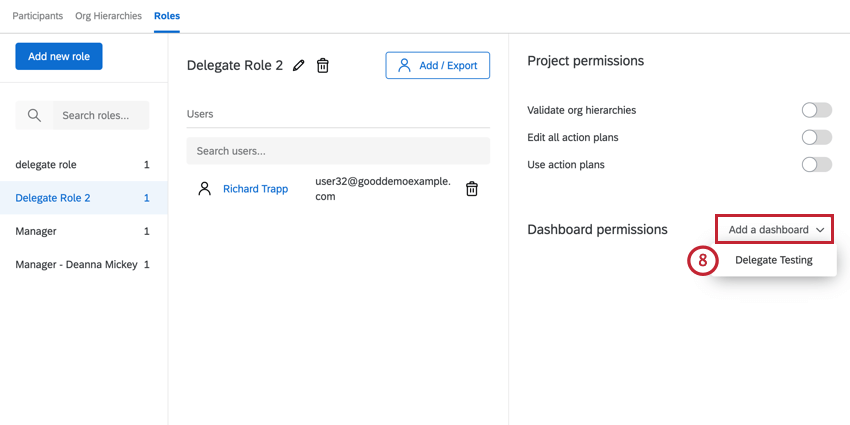Click the pencil icon to rename Delegate Role 2
The height and width of the screenshot is (425, 850).
[299, 66]
